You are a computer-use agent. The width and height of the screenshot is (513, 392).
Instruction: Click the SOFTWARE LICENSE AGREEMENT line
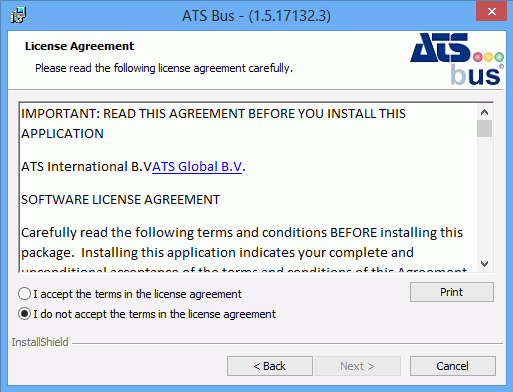[x=120, y=200]
